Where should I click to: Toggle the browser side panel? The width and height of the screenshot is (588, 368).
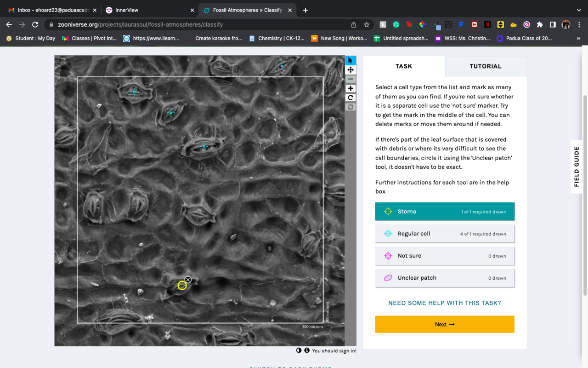pyautogui.click(x=553, y=24)
